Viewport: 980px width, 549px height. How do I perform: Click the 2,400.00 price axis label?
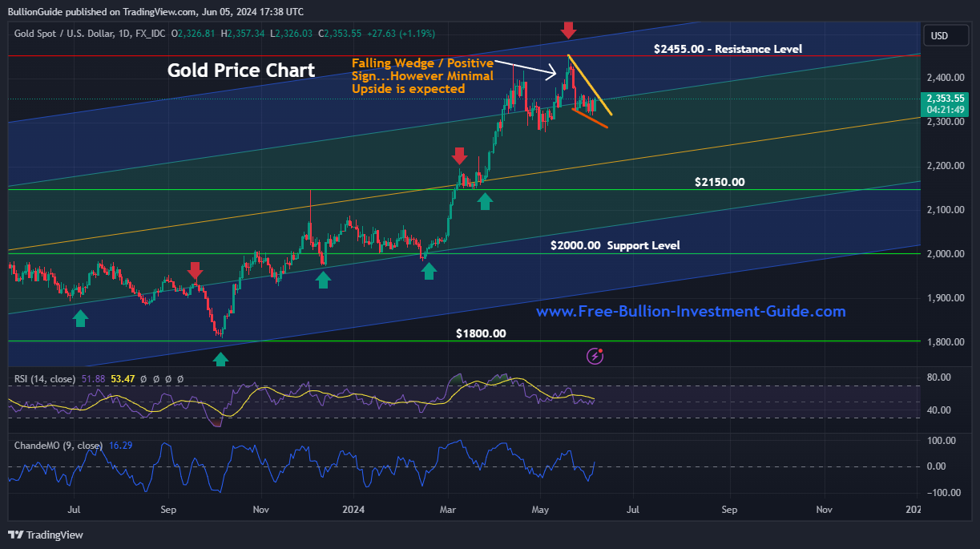[x=944, y=78]
